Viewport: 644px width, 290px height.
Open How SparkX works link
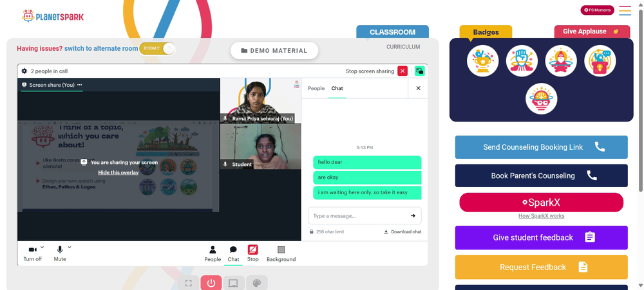pos(542,216)
